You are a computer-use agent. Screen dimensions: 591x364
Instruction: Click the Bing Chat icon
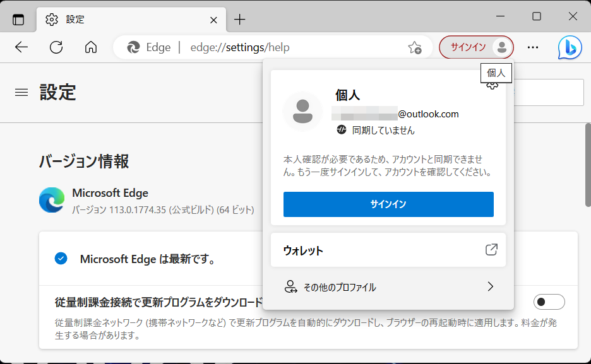[569, 47]
